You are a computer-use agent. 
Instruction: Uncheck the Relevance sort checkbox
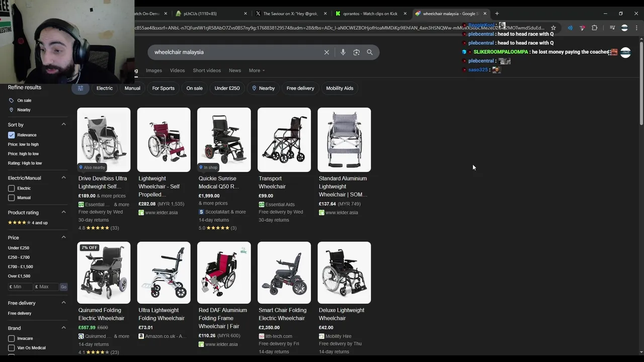click(x=11, y=135)
